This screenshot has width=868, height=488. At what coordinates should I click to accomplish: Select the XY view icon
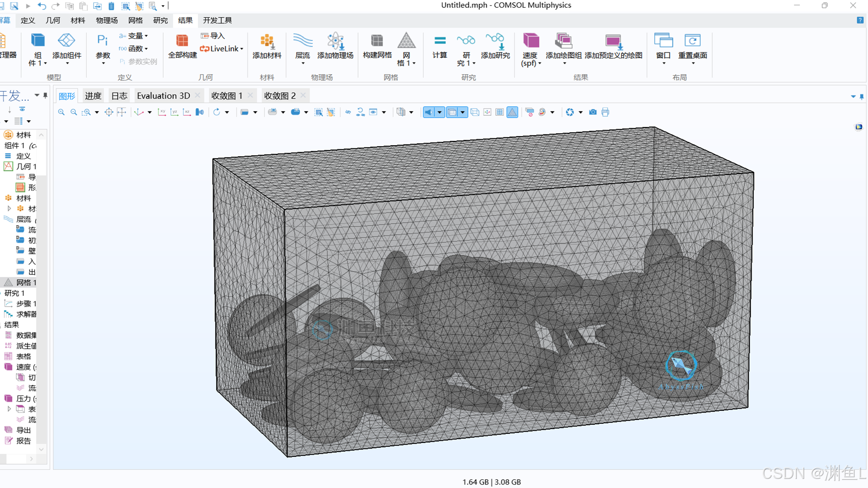tap(162, 112)
